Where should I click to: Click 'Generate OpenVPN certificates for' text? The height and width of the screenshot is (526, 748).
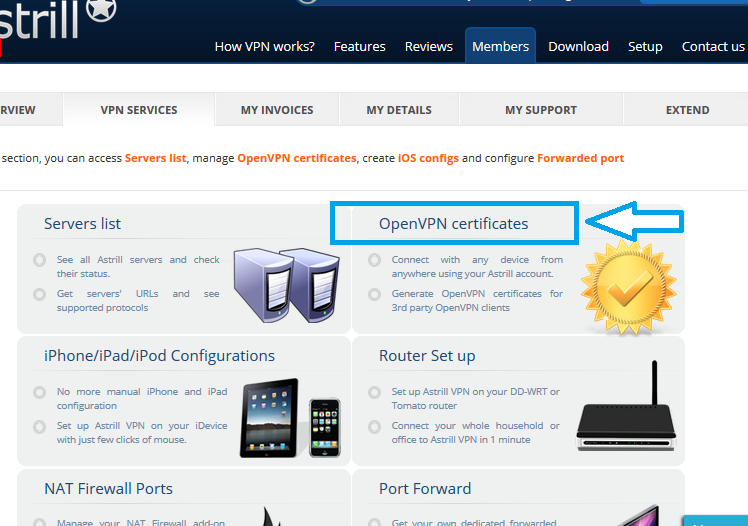click(477, 293)
